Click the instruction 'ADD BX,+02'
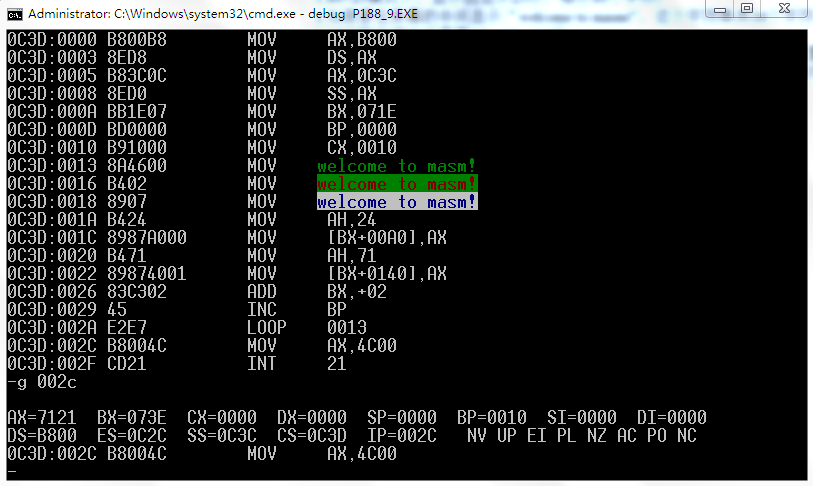Viewport: 813px width, 486px height. 317,291
